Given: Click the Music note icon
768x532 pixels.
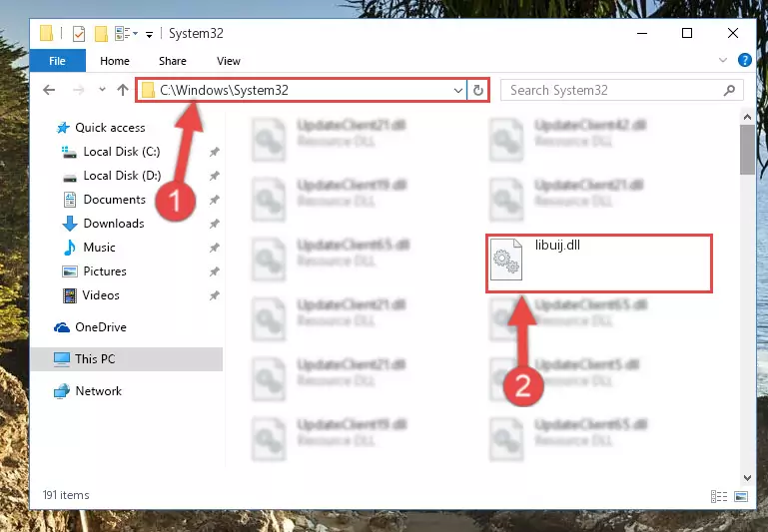Looking at the screenshot, I should [70, 248].
